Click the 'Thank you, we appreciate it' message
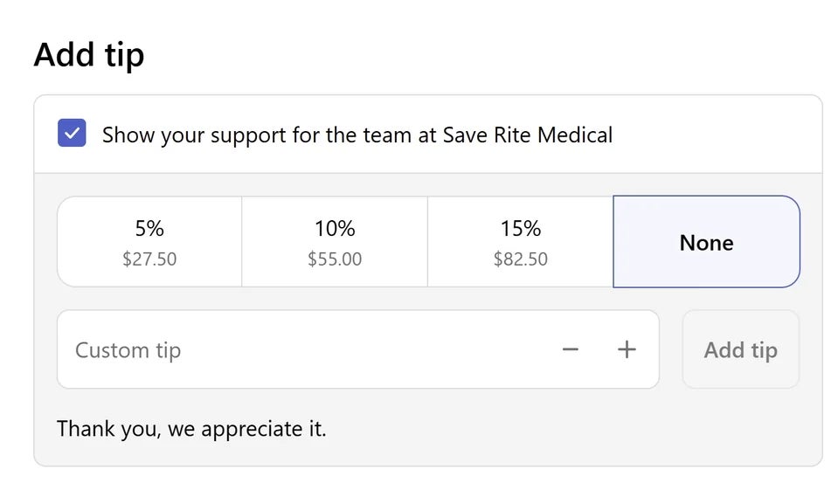Screen dimensions: 831x504 [x=191, y=429]
